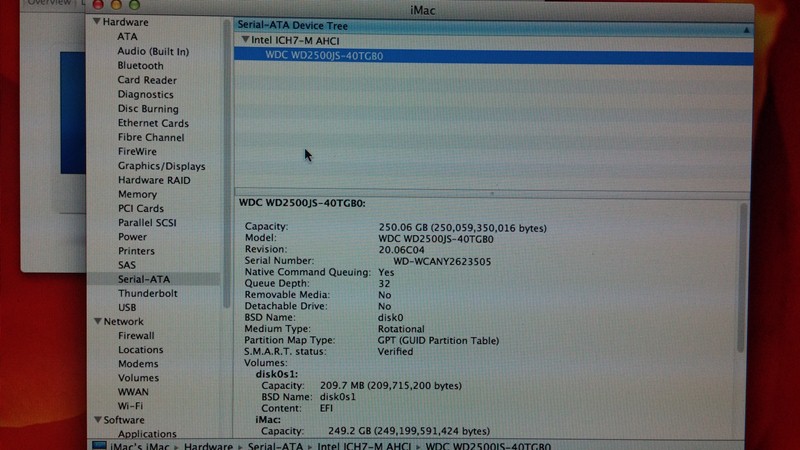Click the iMac volume heading
The width and height of the screenshot is (800, 450).
point(268,419)
